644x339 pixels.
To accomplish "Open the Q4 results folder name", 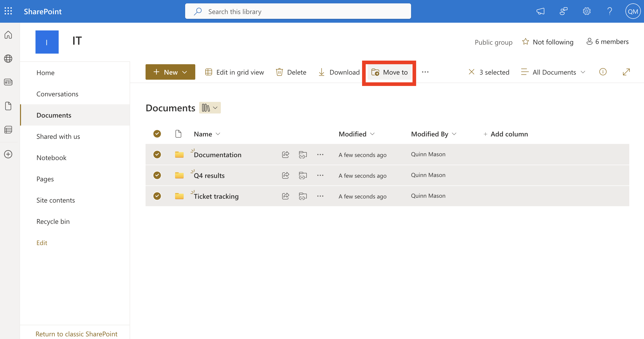I will pyautogui.click(x=209, y=176).
